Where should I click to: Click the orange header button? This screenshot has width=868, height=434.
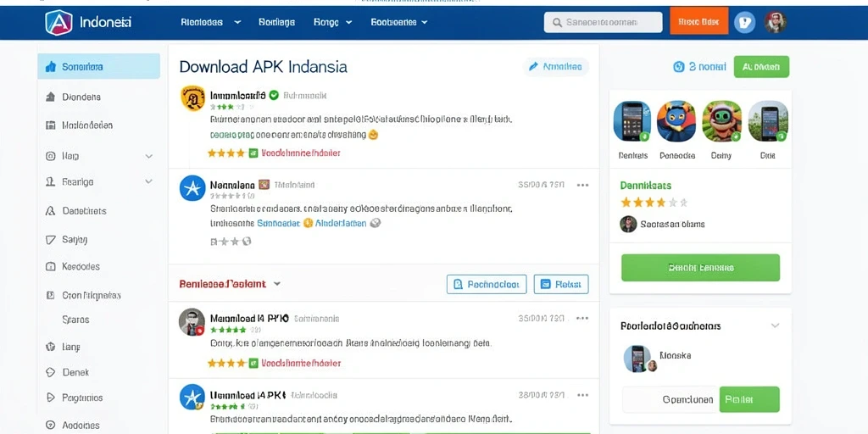(x=698, y=22)
